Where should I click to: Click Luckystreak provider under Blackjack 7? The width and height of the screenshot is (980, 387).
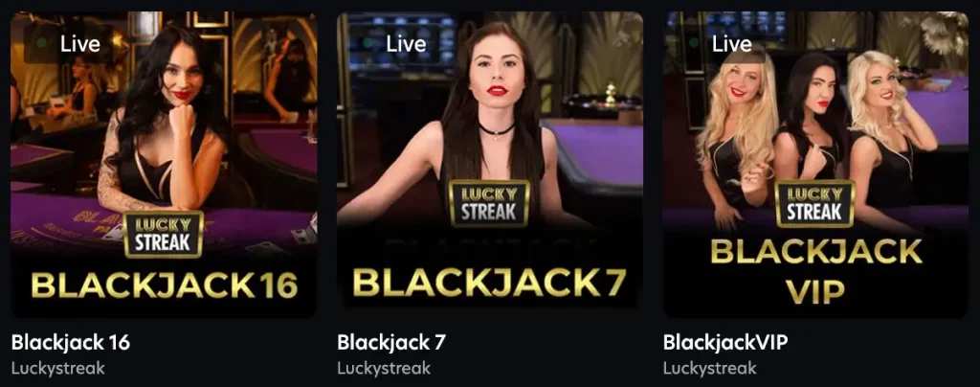[x=384, y=368]
